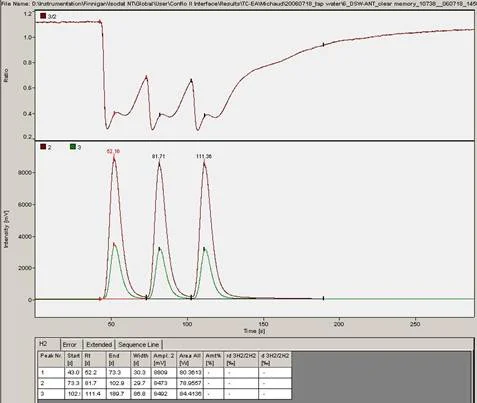Click Rt cell 111.4 in peak 3
Screen dimensions: 477x403
click(x=94, y=394)
